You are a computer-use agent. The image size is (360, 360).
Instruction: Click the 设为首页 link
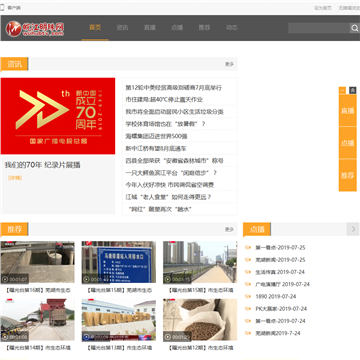323,8
